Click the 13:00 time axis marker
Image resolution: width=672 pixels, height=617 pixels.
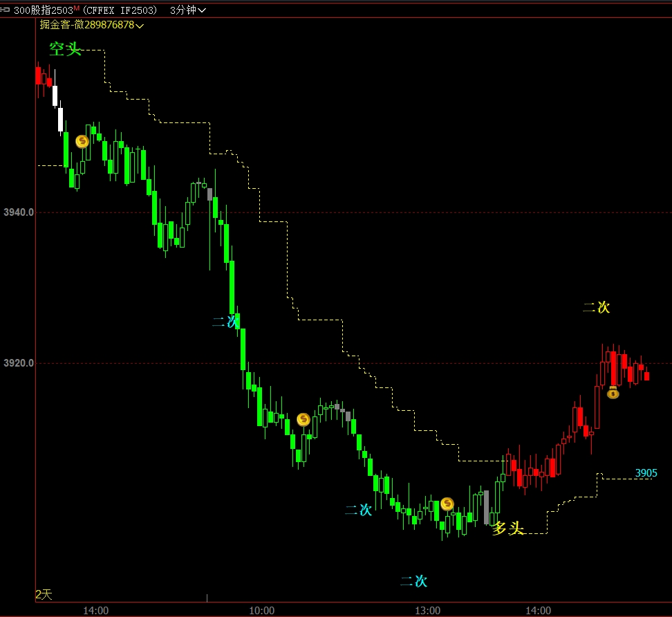click(x=427, y=610)
